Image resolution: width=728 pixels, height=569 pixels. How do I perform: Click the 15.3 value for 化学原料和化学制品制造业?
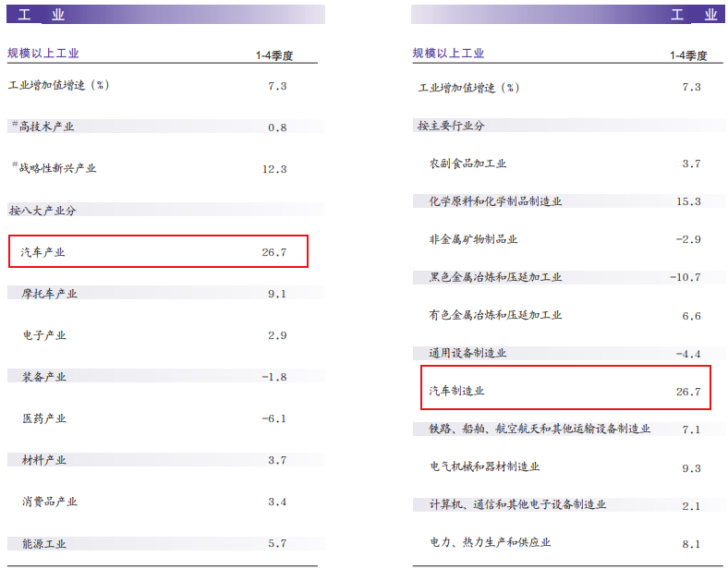tap(688, 202)
